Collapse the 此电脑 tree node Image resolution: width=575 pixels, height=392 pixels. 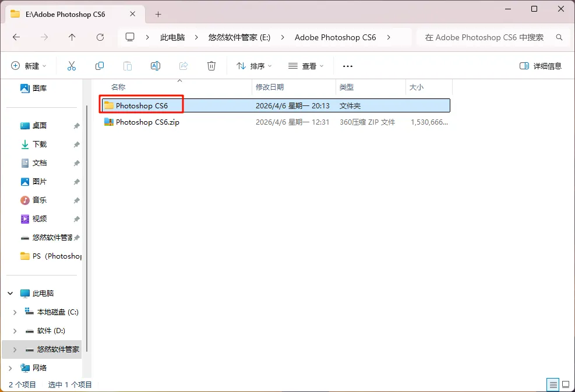click(10, 294)
